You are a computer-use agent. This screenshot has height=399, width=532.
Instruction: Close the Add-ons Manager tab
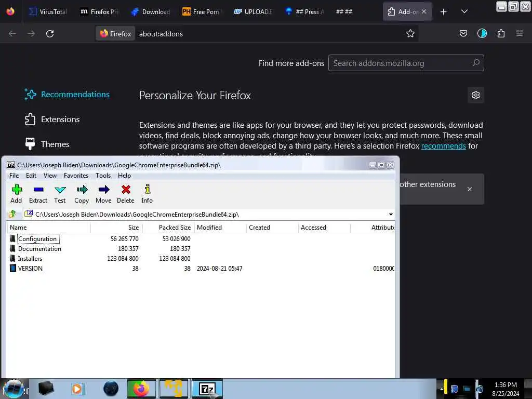(424, 11)
